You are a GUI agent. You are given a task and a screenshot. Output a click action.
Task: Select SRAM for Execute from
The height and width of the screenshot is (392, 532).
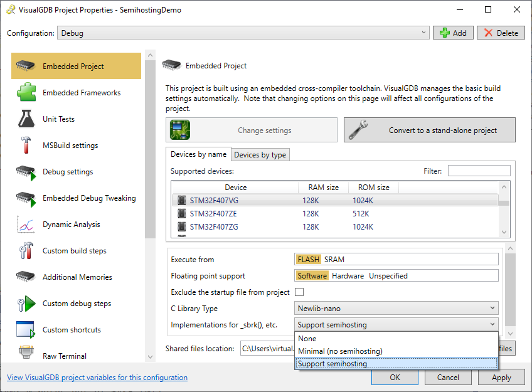point(334,260)
